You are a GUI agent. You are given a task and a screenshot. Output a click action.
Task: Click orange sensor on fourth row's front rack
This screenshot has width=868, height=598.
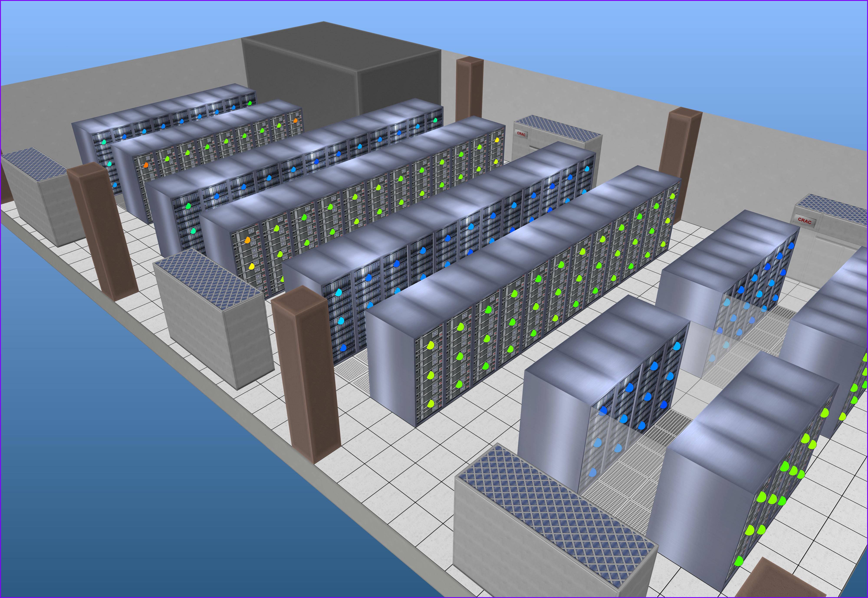[247, 240]
